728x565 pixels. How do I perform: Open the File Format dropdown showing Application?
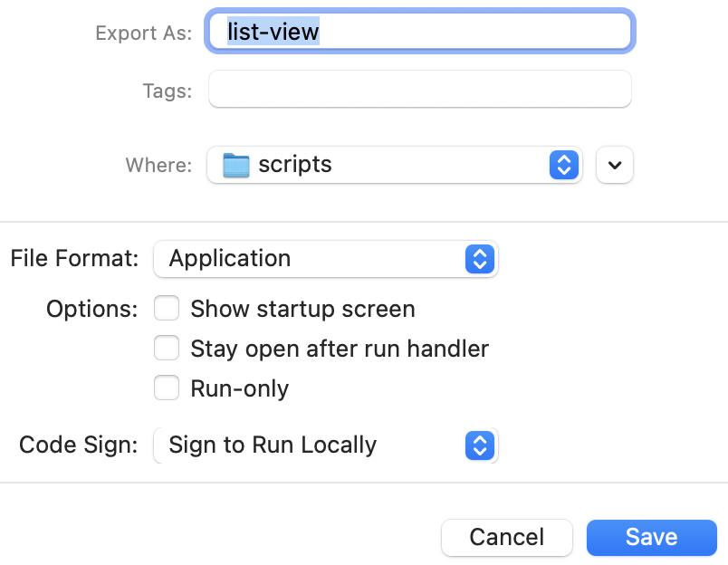(325, 259)
